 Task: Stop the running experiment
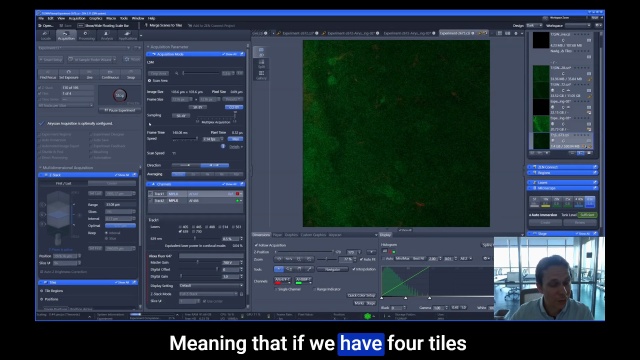120,96
